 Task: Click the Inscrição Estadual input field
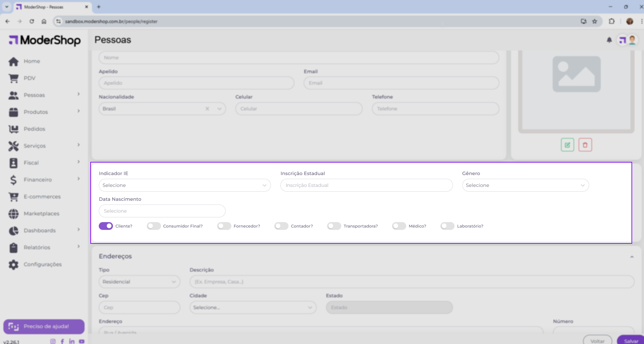366,185
